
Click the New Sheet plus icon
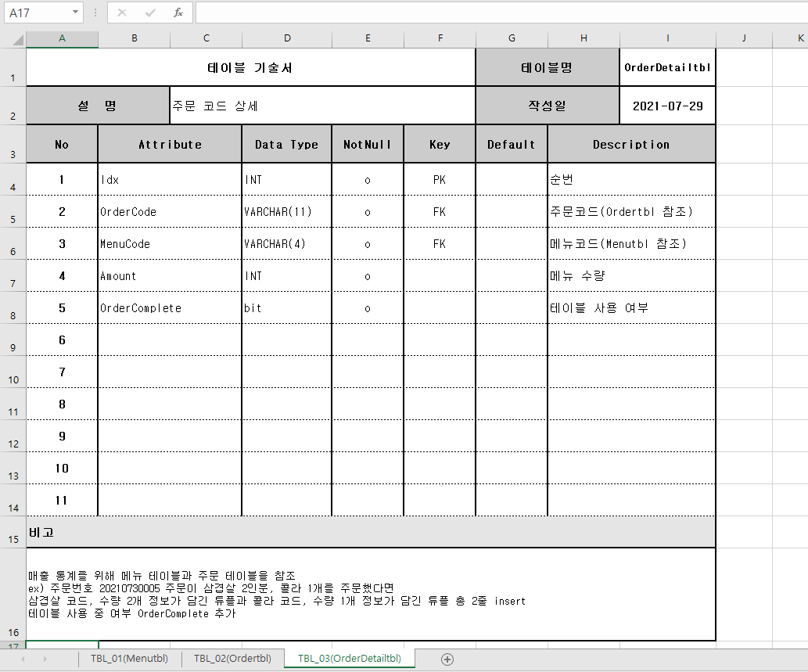point(447,659)
